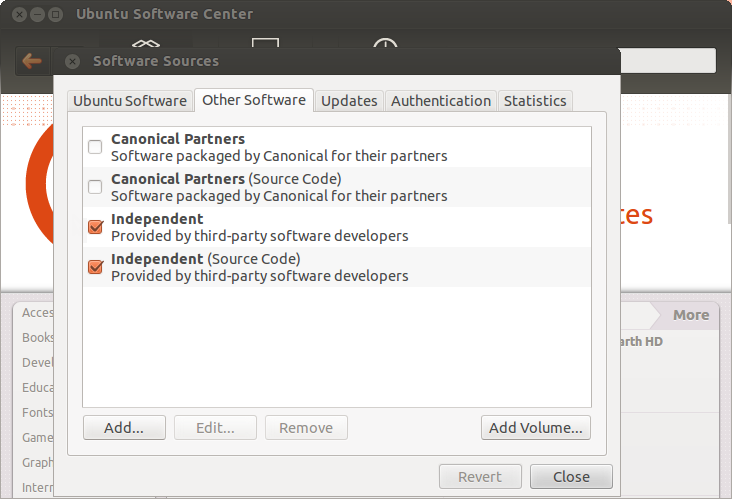Click the Ubuntu Software Center window close icon

click(17, 14)
